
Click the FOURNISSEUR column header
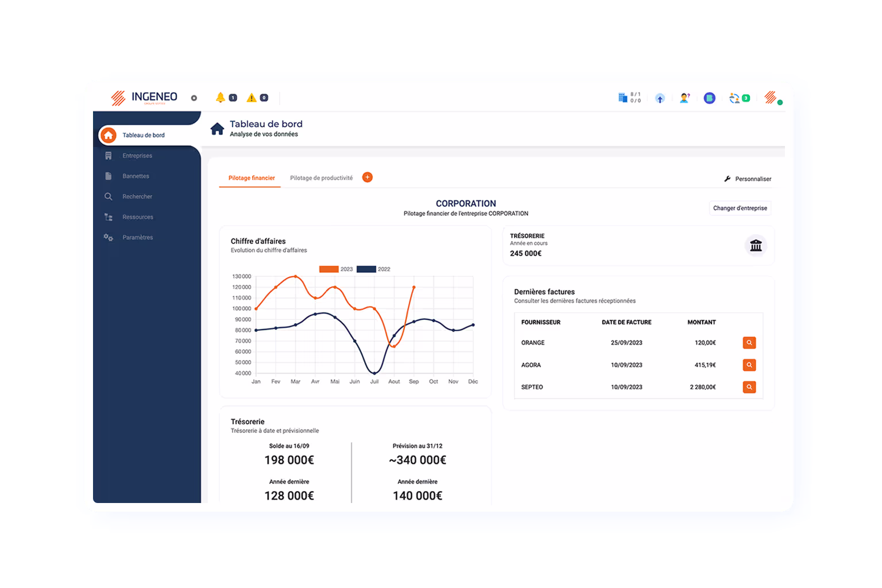[x=541, y=323]
